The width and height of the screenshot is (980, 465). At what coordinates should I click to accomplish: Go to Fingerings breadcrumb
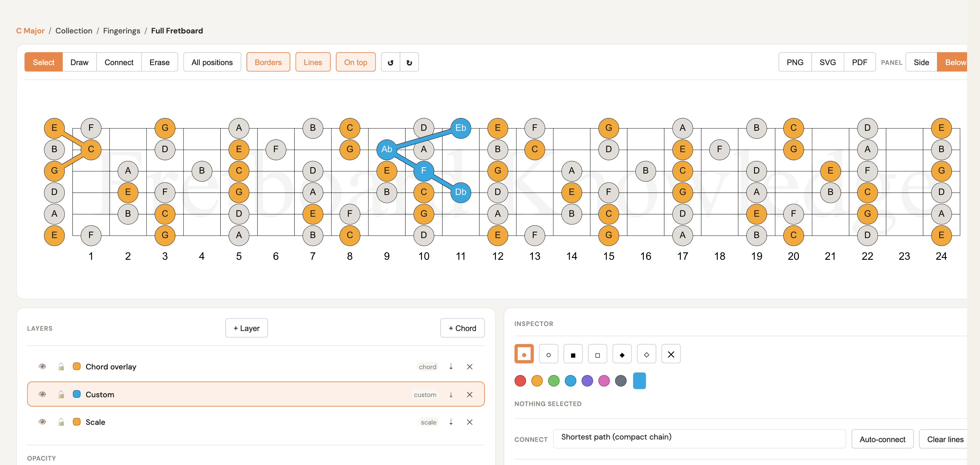[122, 31]
